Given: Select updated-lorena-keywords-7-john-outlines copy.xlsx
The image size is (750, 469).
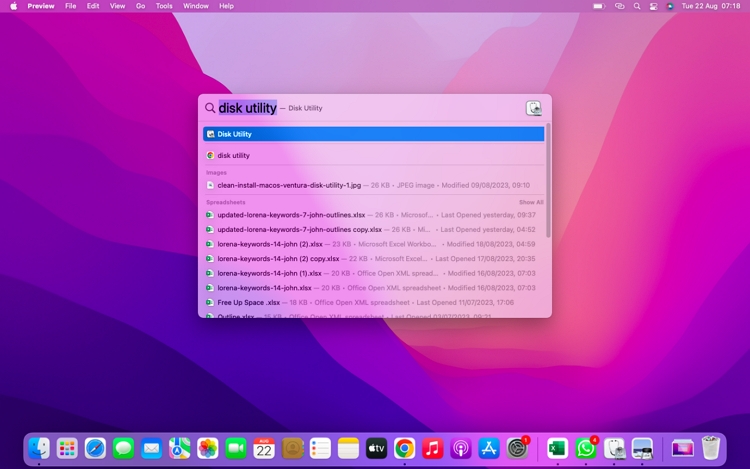Looking at the screenshot, I should (374, 229).
